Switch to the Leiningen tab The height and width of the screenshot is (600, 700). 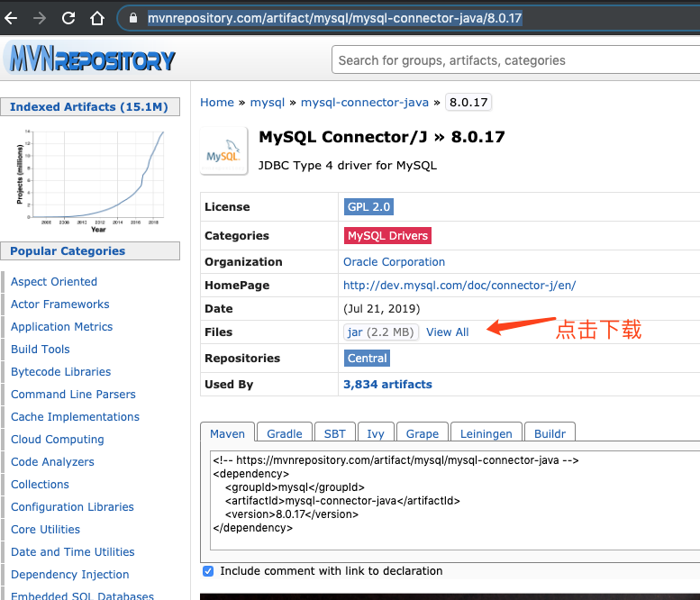(x=486, y=433)
